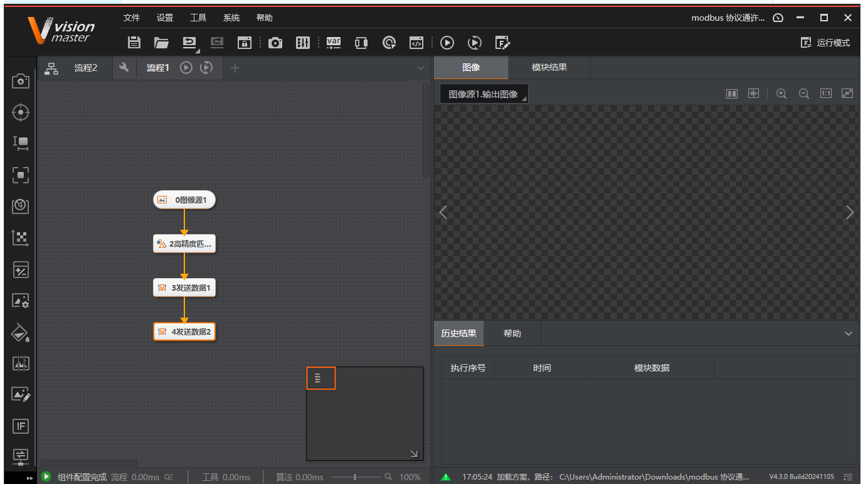Open the 工具 menu
The height and width of the screenshot is (484, 868).
tap(198, 18)
